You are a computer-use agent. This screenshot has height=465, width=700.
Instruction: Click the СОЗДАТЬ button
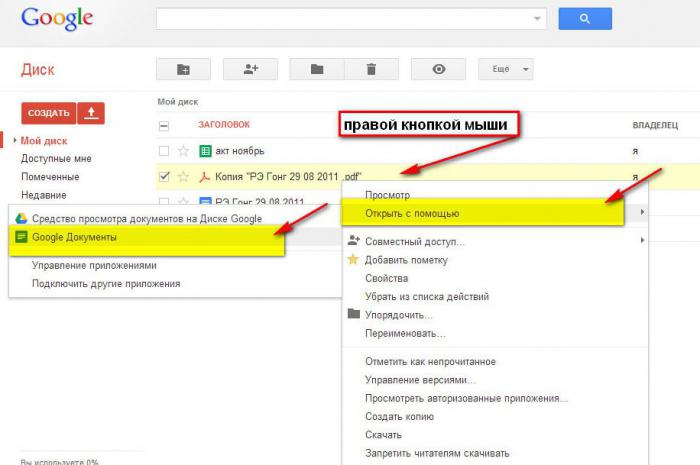tap(49, 113)
